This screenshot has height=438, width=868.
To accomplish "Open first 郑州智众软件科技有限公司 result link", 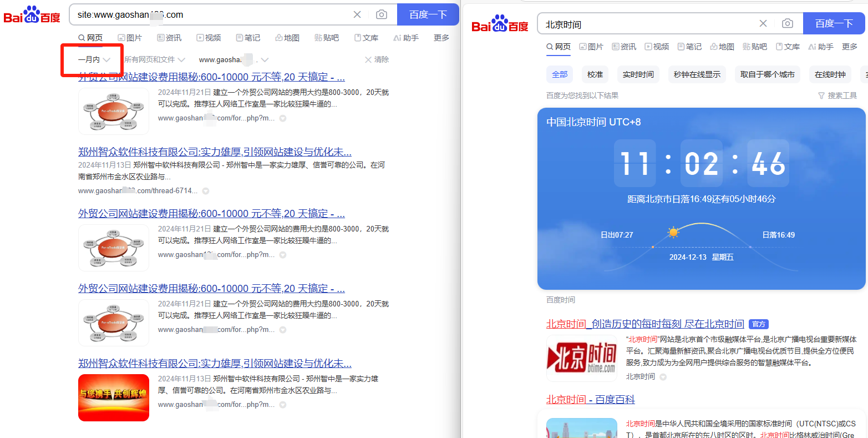I will [215, 152].
